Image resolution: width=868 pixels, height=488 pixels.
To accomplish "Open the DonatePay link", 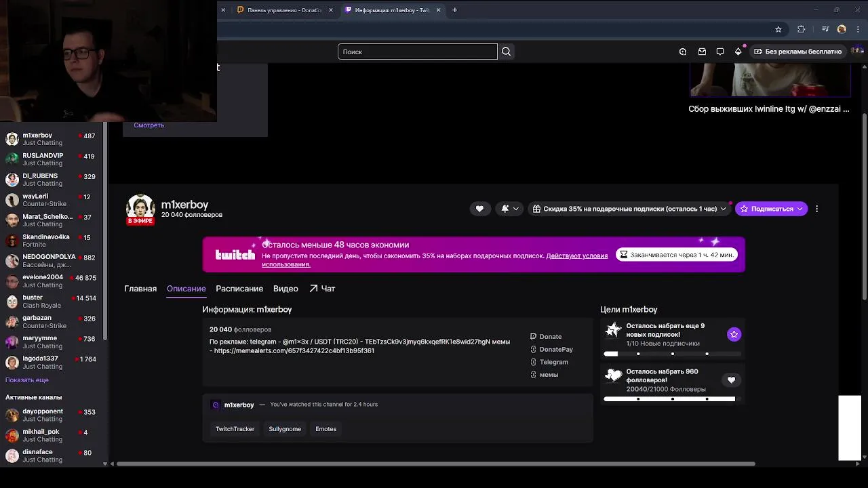I will tap(555, 349).
